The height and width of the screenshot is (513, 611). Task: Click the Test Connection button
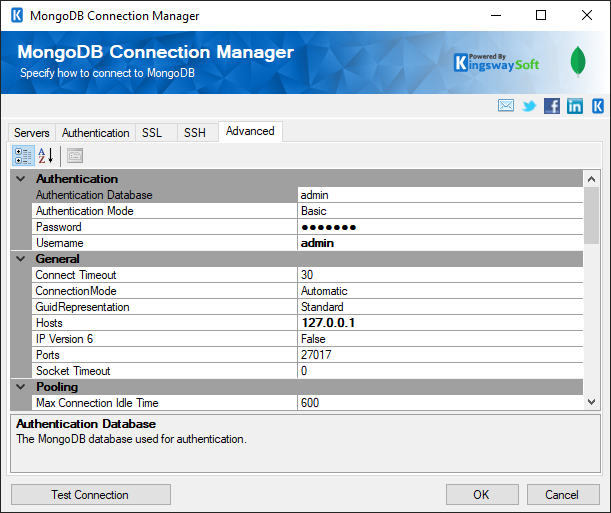click(91, 495)
